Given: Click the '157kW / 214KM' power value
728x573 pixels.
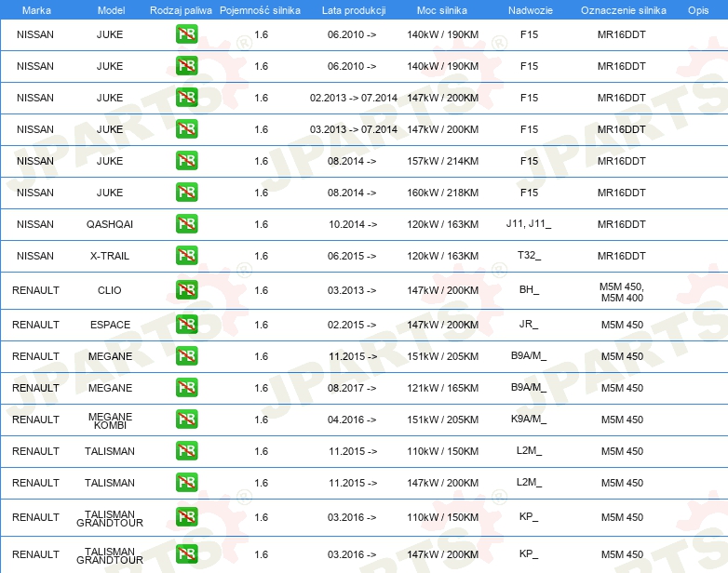Looking at the screenshot, I should pos(442,161).
